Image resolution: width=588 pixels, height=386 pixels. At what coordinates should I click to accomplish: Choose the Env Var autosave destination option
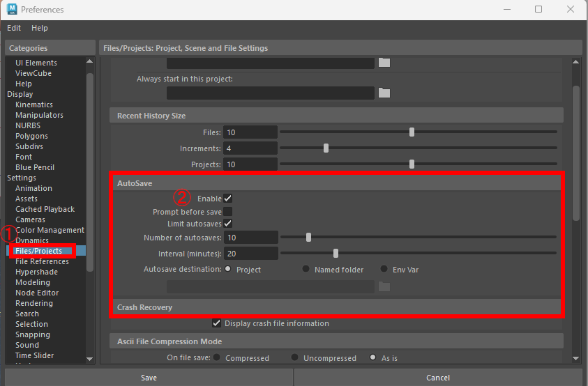click(384, 270)
